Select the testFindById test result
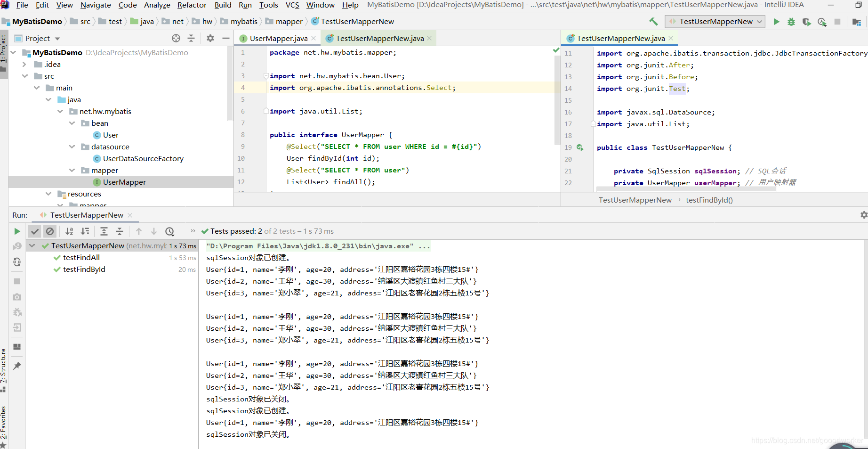 point(84,269)
